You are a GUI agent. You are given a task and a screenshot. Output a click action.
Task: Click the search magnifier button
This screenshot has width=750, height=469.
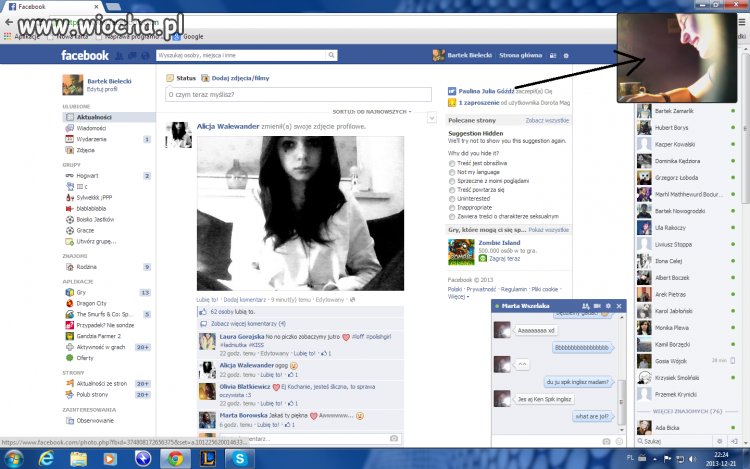[x=331, y=55]
